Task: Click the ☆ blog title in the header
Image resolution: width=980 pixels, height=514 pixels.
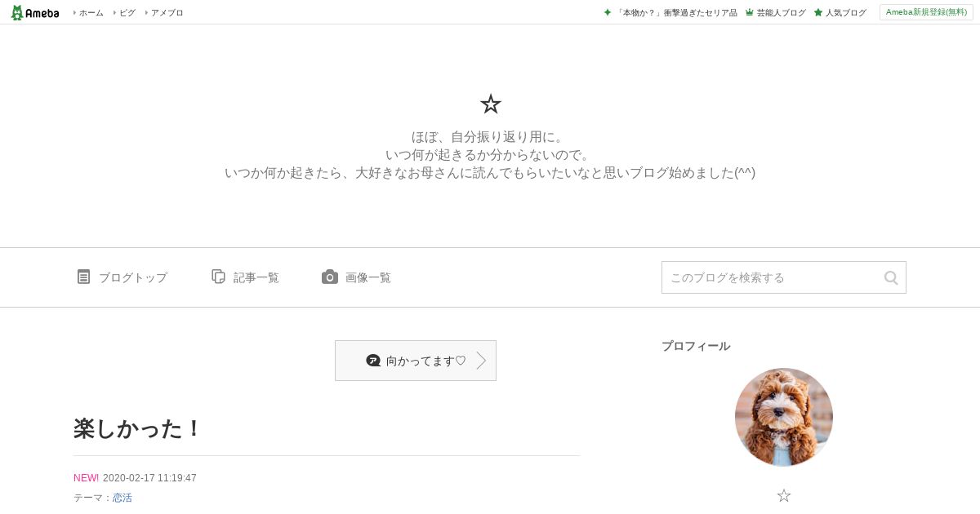Action: 490,104
